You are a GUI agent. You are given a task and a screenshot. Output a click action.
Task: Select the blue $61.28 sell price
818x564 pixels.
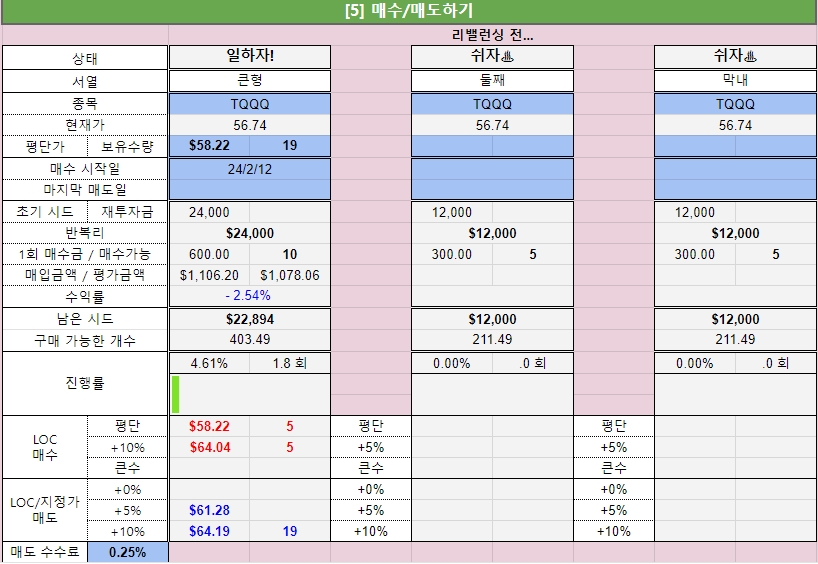pos(209,510)
